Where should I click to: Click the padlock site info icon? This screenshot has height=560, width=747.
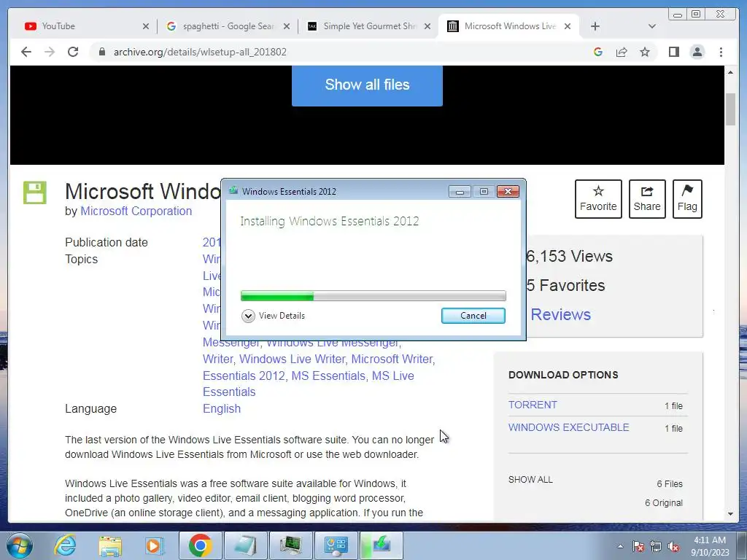(102, 52)
